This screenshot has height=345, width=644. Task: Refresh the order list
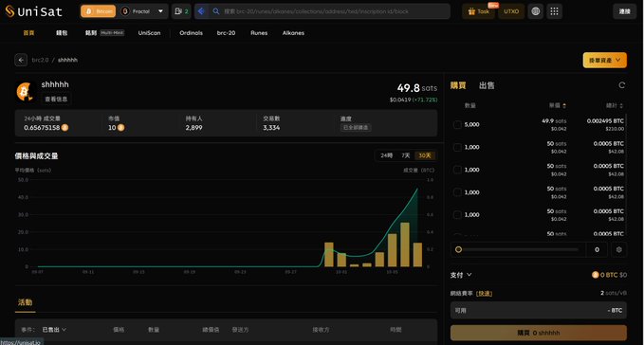pos(622,85)
